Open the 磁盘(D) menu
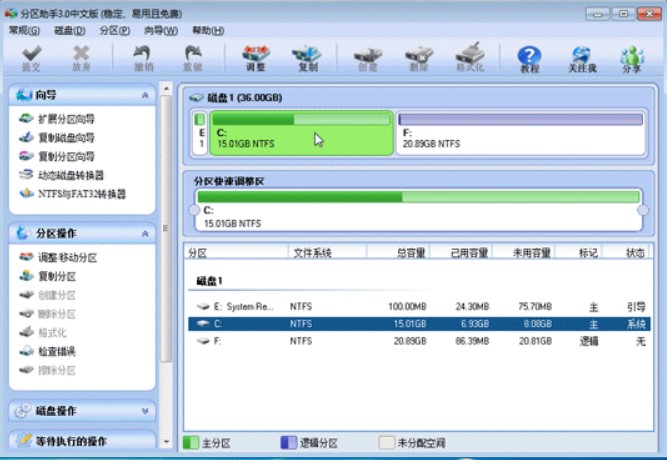Image resolution: width=667 pixels, height=460 pixels. [70, 31]
